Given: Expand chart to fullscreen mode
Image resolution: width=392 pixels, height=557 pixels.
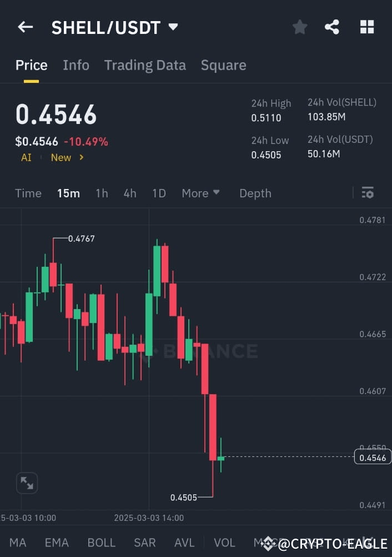Looking at the screenshot, I should click(x=27, y=483).
